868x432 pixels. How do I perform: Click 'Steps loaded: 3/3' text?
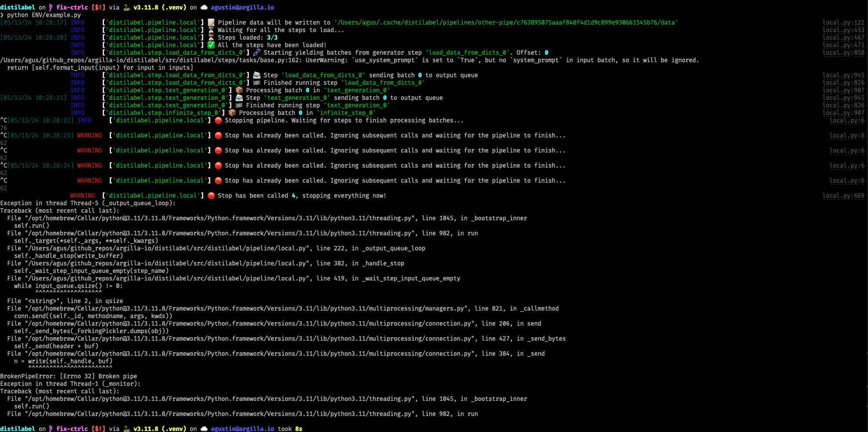[247, 38]
